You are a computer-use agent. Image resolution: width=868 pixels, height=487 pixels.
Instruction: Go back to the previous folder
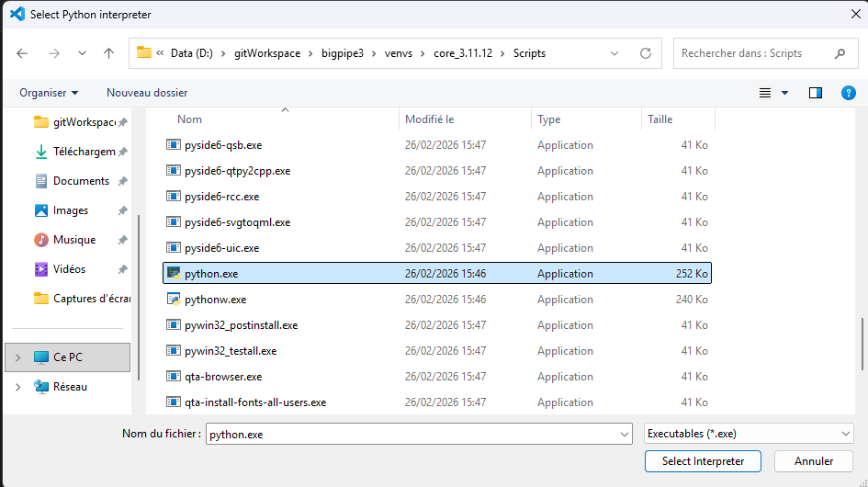(x=22, y=53)
